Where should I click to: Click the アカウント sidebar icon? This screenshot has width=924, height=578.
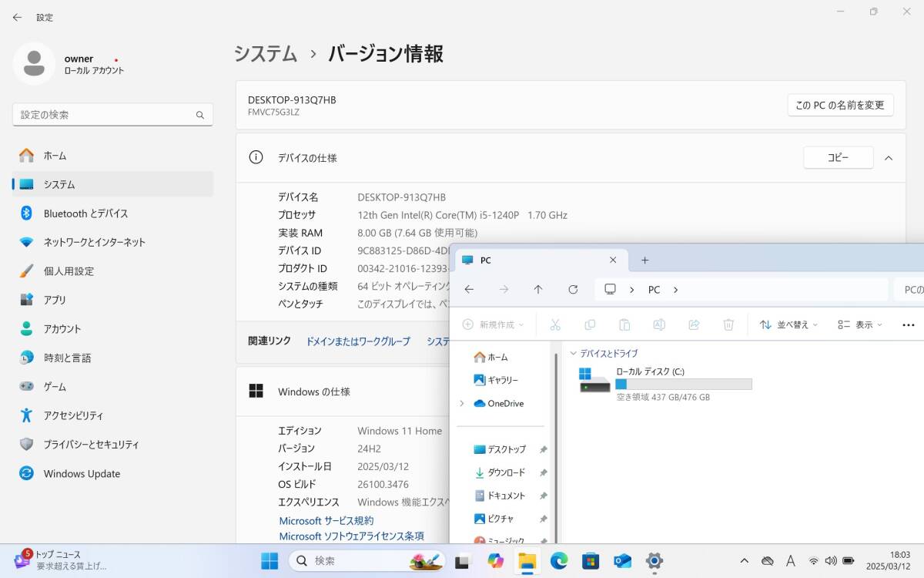click(x=27, y=329)
